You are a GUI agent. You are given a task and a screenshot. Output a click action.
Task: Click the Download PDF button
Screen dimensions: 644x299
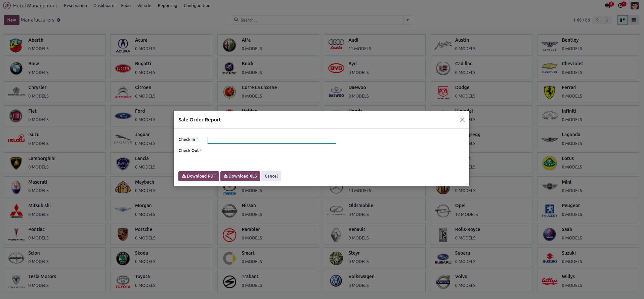coord(199,176)
